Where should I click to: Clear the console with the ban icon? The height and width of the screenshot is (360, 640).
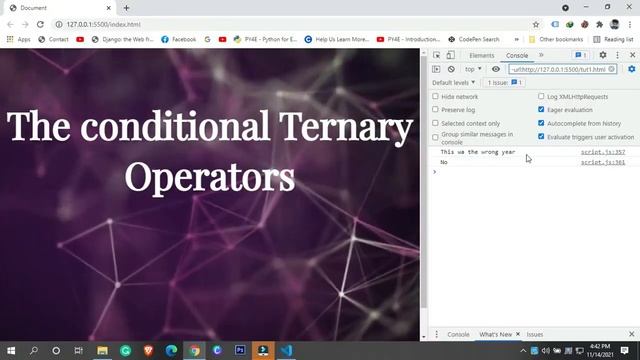[x=451, y=69]
